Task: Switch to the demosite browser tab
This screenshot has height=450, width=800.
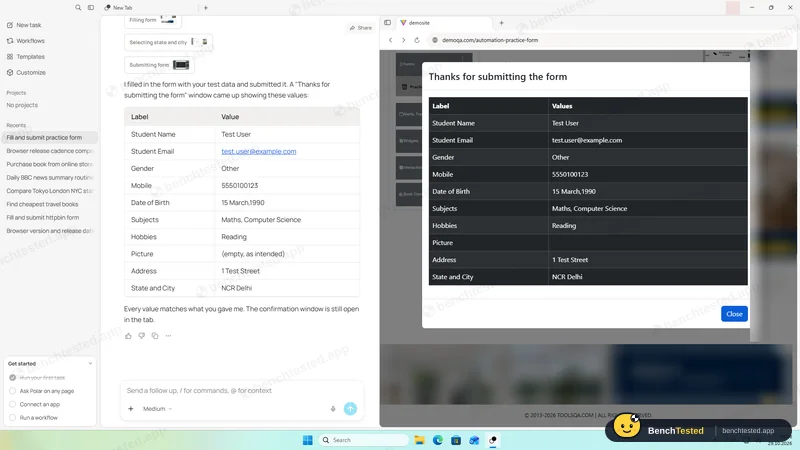Action: coord(444,23)
